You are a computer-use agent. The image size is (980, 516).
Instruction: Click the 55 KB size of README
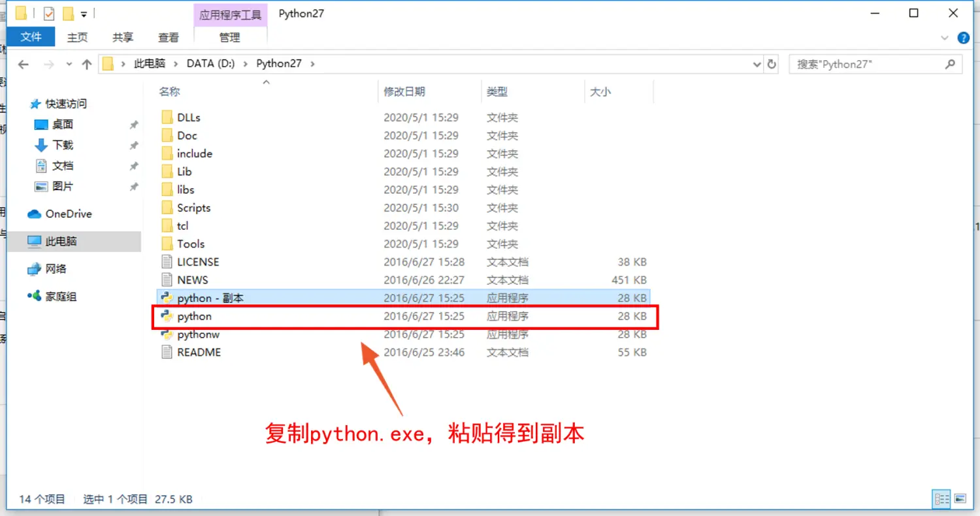pos(632,352)
